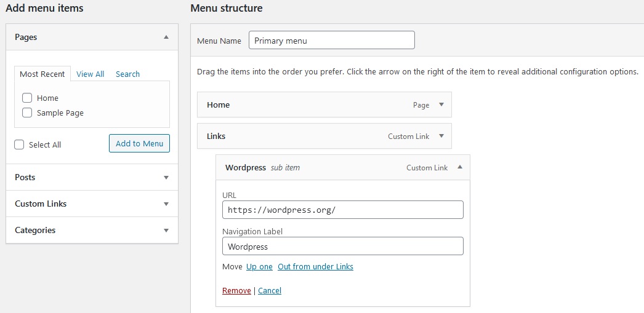Expand Links menu item settings arrow
The height and width of the screenshot is (313, 644).
pos(441,136)
